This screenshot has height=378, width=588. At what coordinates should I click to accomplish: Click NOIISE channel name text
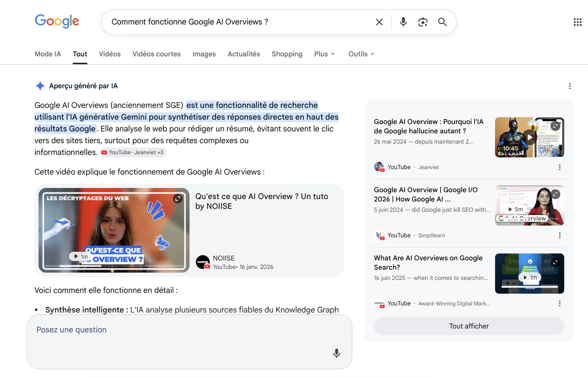click(224, 258)
